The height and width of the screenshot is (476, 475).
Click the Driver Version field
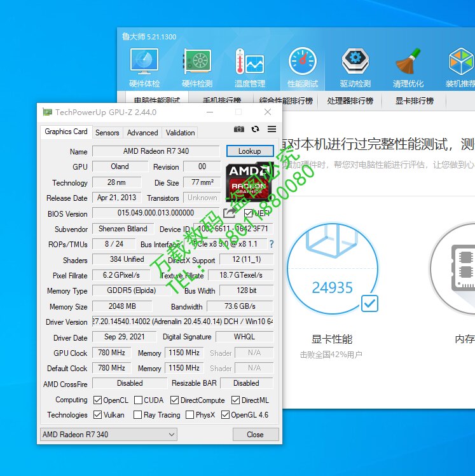tap(183, 322)
